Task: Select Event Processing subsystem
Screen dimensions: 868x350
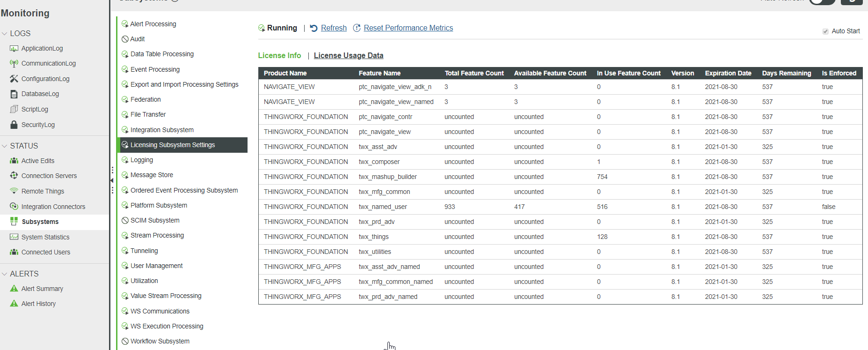Action: tap(155, 69)
